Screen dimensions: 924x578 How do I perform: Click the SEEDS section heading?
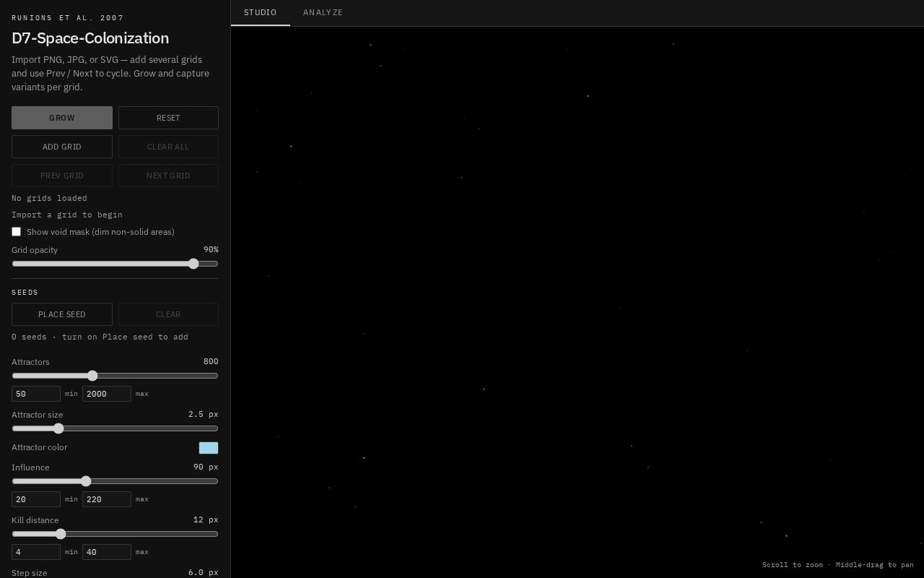25,292
